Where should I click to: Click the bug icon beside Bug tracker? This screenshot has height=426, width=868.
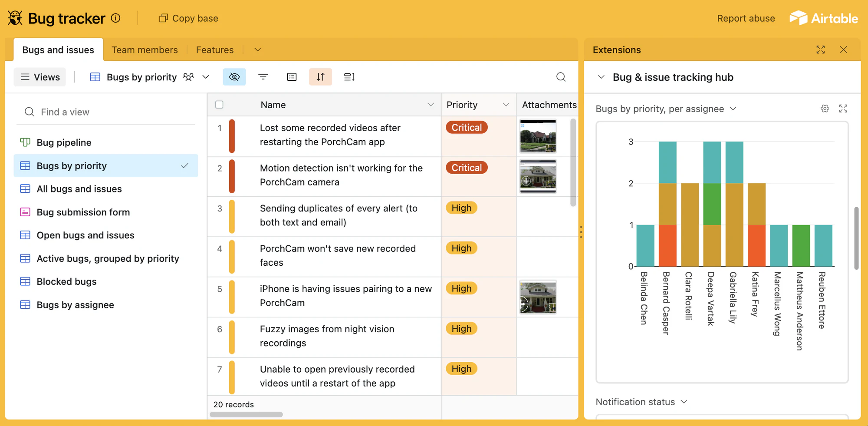coord(15,18)
